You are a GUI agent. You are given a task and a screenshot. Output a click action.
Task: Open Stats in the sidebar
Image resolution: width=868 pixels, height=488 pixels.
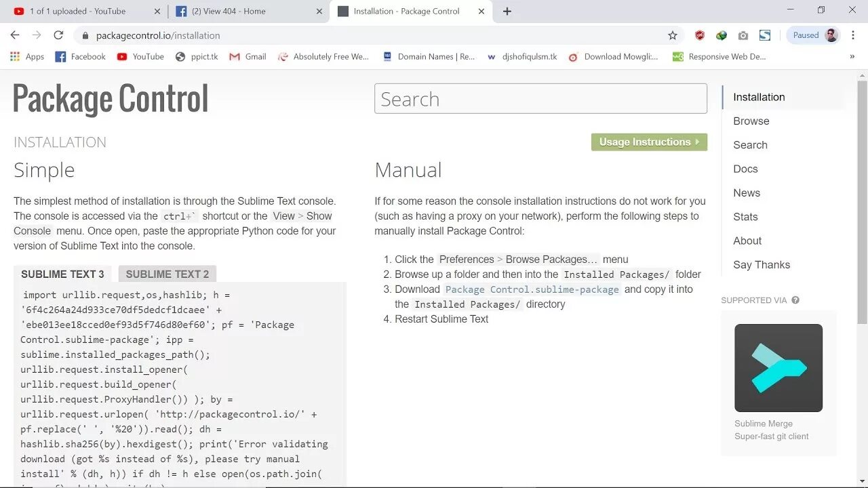point(745,217)
